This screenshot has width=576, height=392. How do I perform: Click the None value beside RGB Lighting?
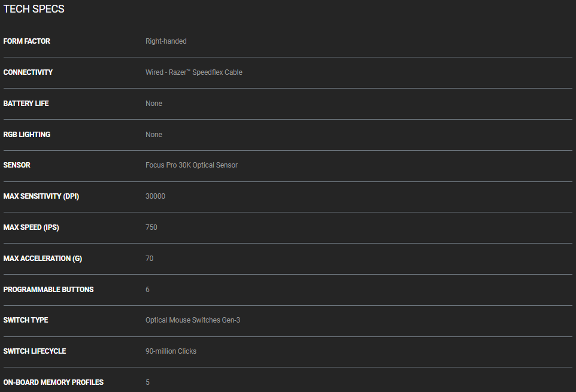[x=154, y=135]
